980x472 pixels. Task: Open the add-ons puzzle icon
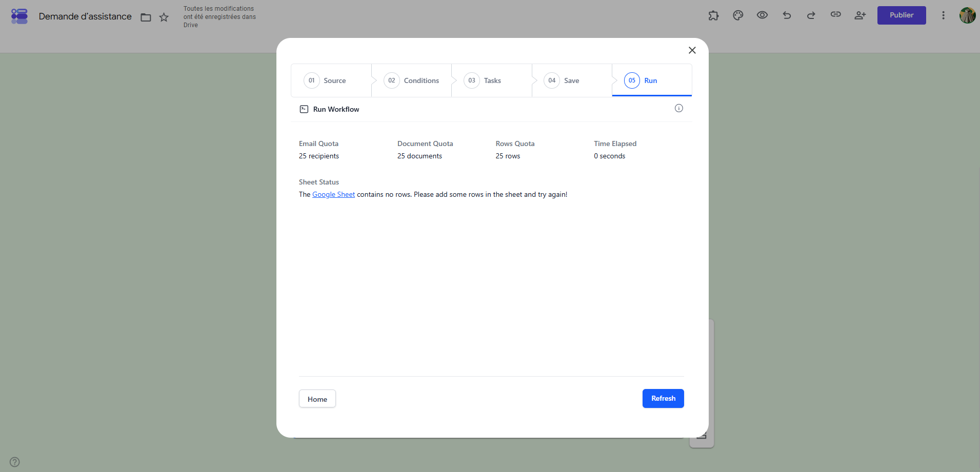pyautogui.click(x=713, y=15)
